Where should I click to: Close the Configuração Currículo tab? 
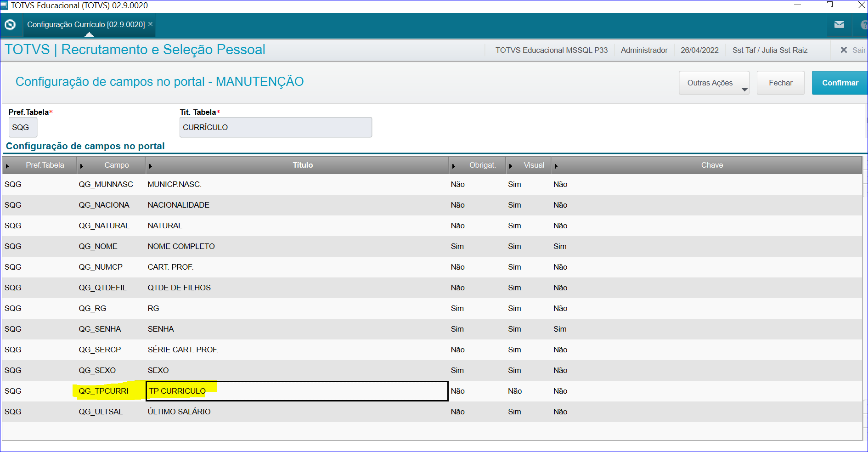[150, 24]
